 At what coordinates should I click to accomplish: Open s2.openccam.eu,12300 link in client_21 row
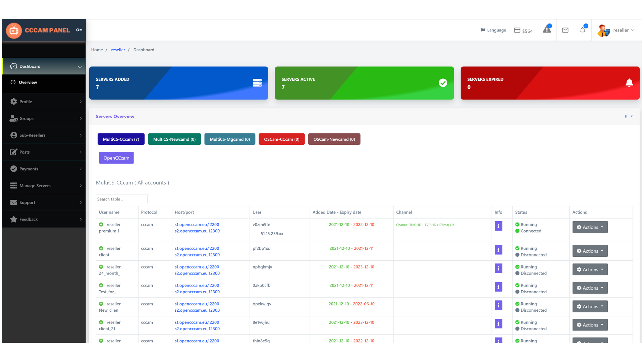(197, 329)
